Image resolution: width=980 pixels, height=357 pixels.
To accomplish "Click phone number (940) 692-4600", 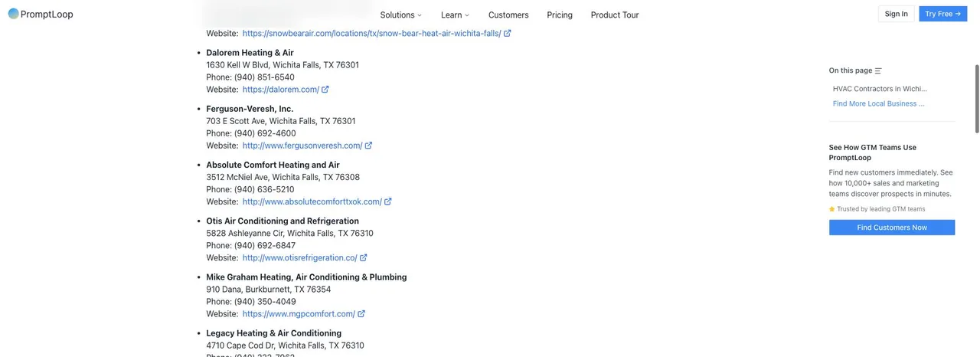I will click(265, 133).
